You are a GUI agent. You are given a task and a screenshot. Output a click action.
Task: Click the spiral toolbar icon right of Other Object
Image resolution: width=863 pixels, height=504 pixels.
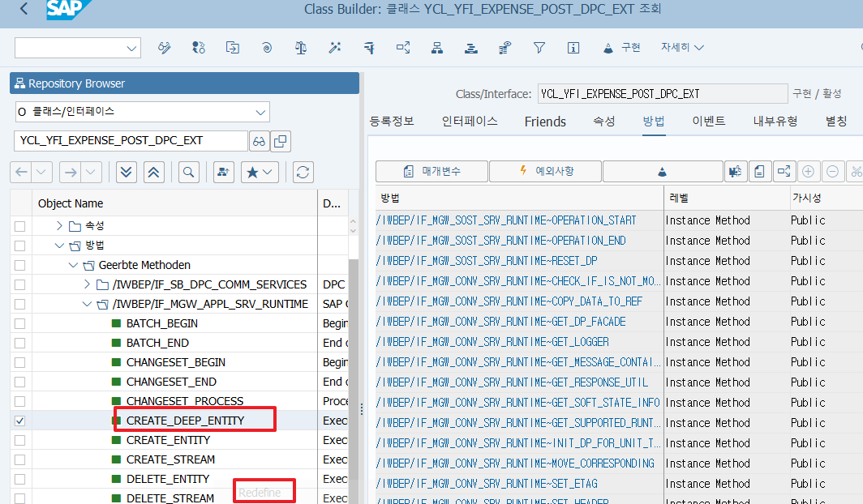click(267, 48)
